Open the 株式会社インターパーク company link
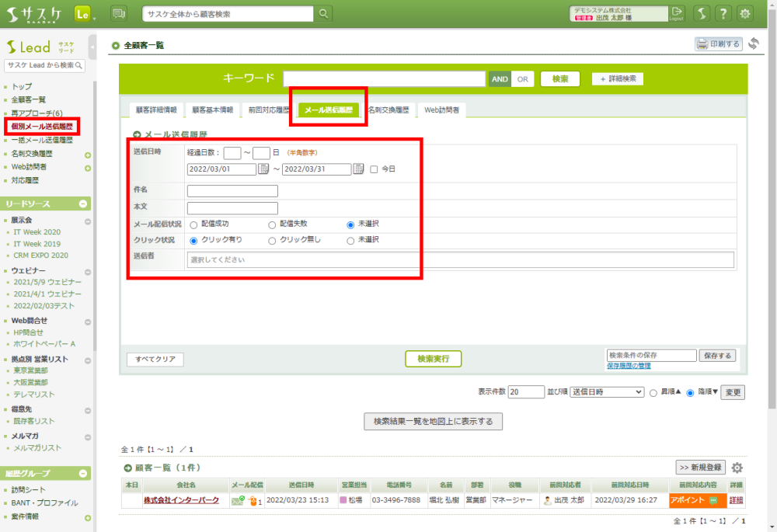 pos(181,500)
